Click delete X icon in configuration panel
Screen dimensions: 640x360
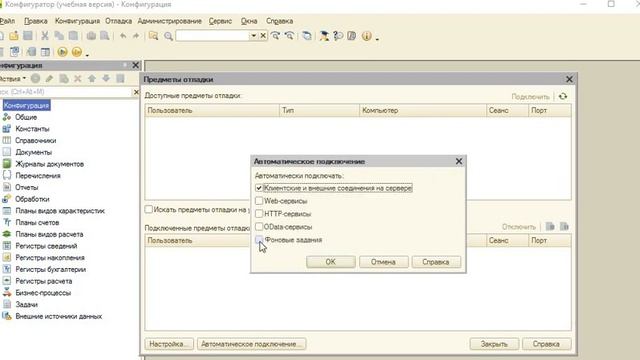(78, 78)
